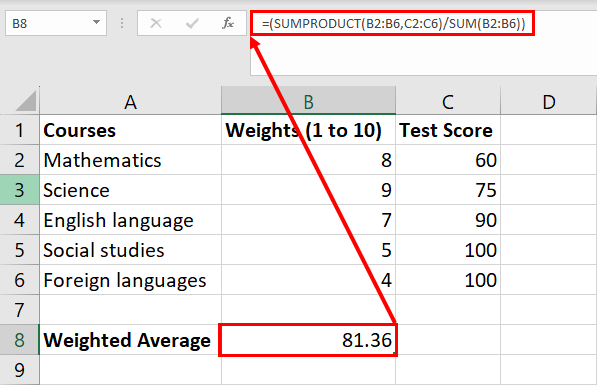Select row 5 header

(19, 250)
